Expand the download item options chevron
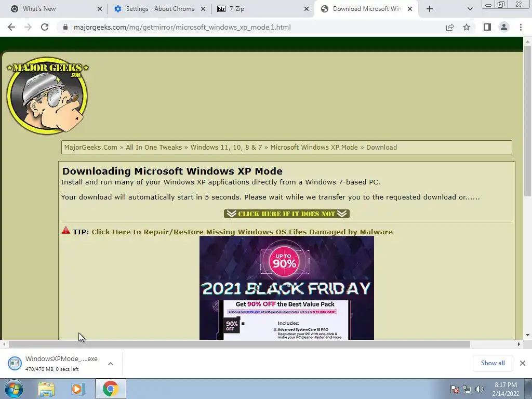This screenshot has width=532, height=399. tap(111, 364)
